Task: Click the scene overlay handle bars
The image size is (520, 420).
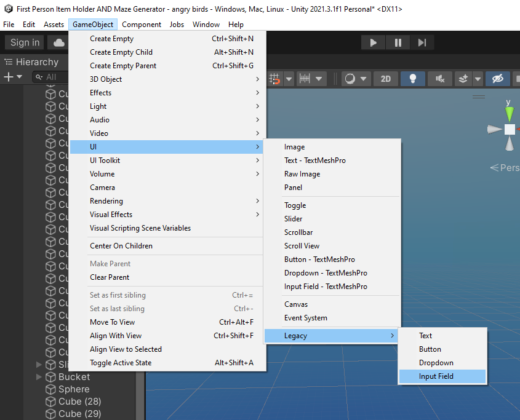Action: pos(479,97)
